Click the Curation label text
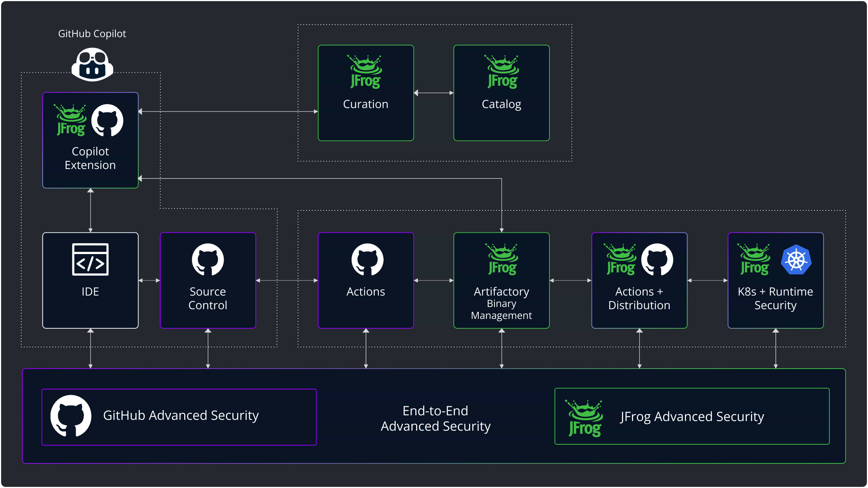The image size is (868, 488). coord(366,104)
